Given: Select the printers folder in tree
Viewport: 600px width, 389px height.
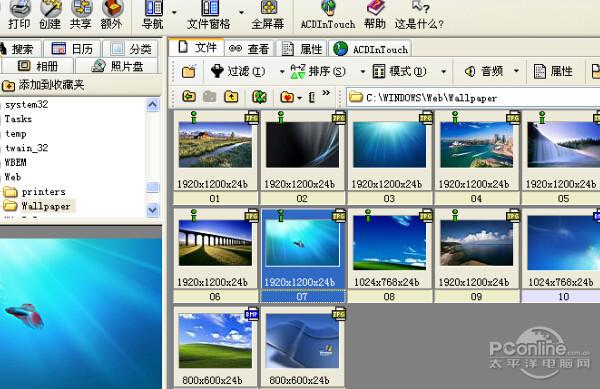Looking at the screenshot, I should point(43,192).
